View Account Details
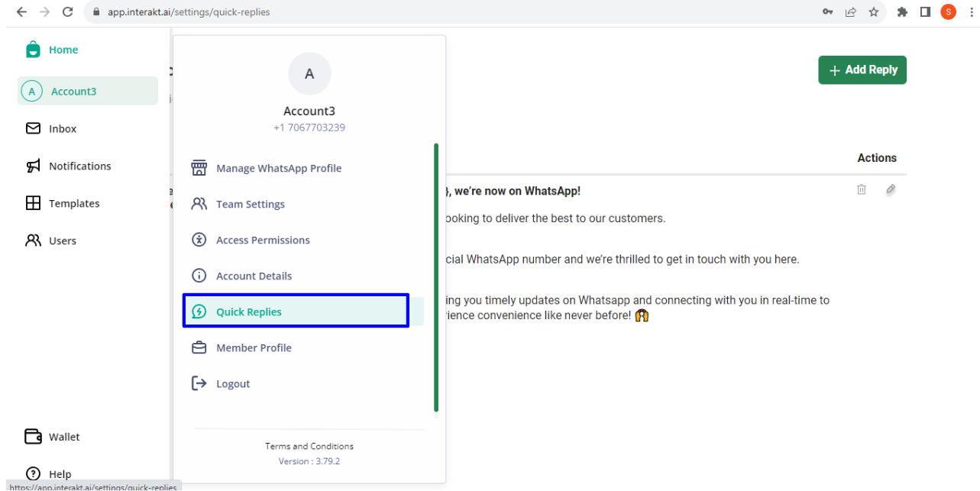Screen dimensions: 980x491 (x=254, y=276)
